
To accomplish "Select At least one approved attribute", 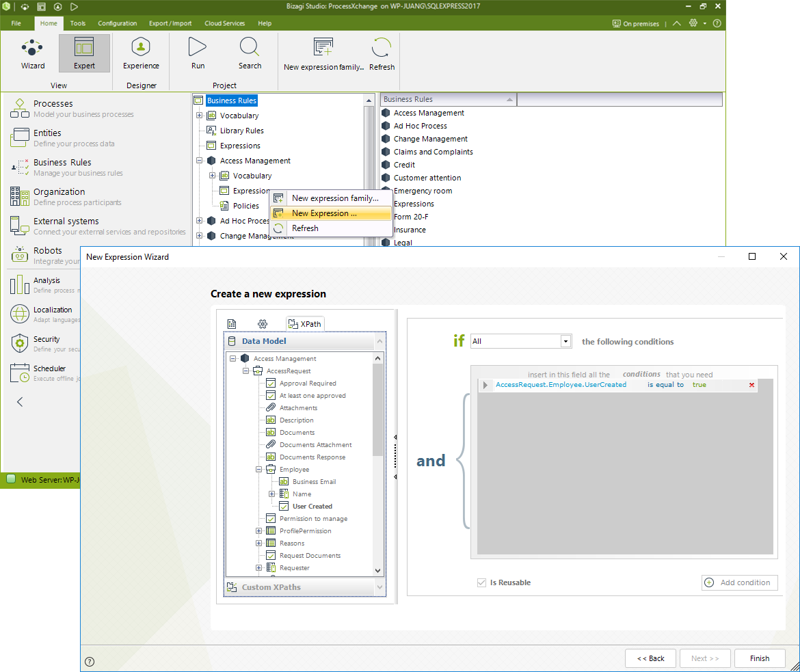I will click(312, 395).
